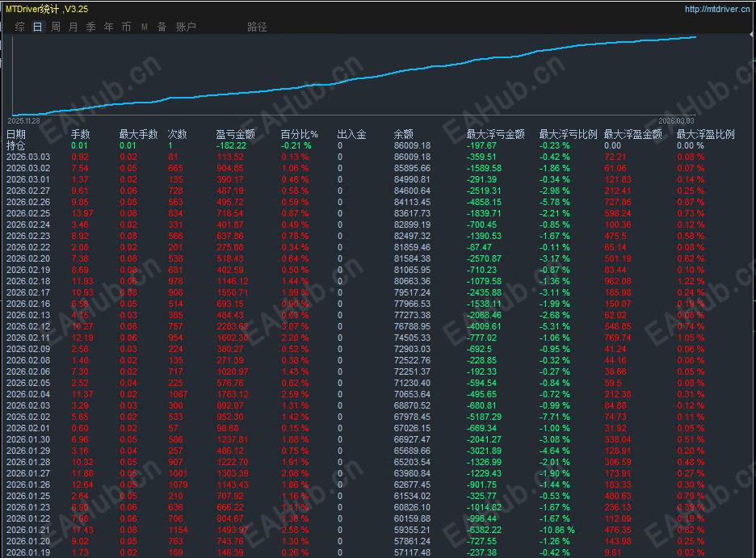
Task: Click -10.86 % drawdown ratio in 2026.01.21 row
Action: [556, 530]
